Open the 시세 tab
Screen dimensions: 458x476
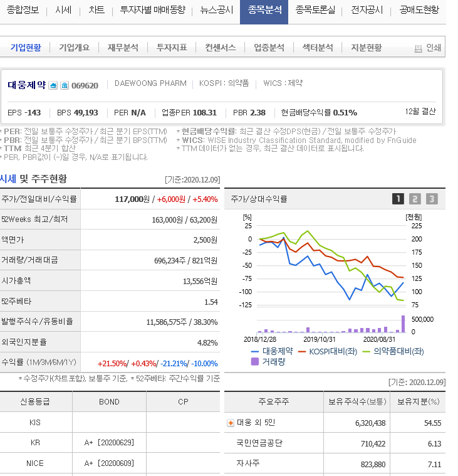[x=63, y=10]
